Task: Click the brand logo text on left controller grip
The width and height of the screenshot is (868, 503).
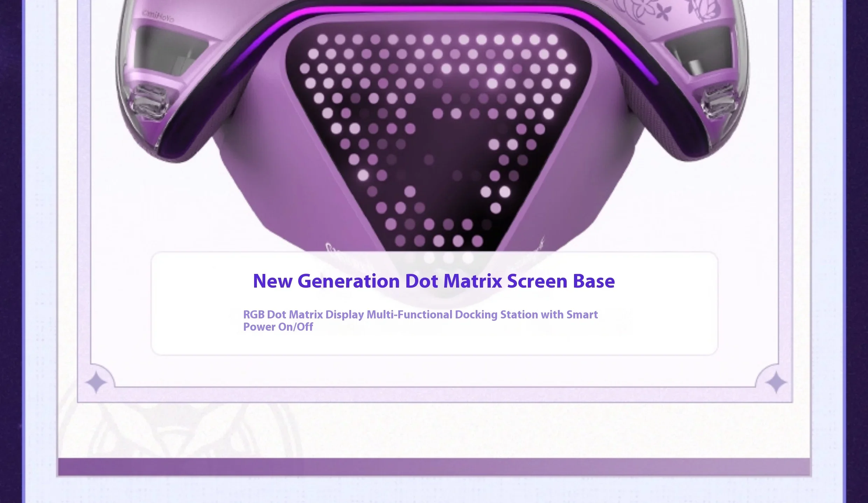Action: (158, 16)
